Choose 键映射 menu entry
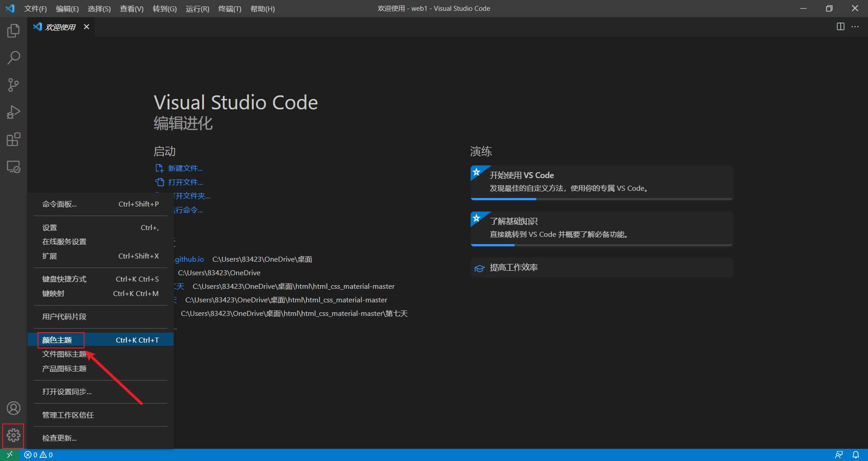The width and height of the screenshot is (868, 461). coord(100,294)
